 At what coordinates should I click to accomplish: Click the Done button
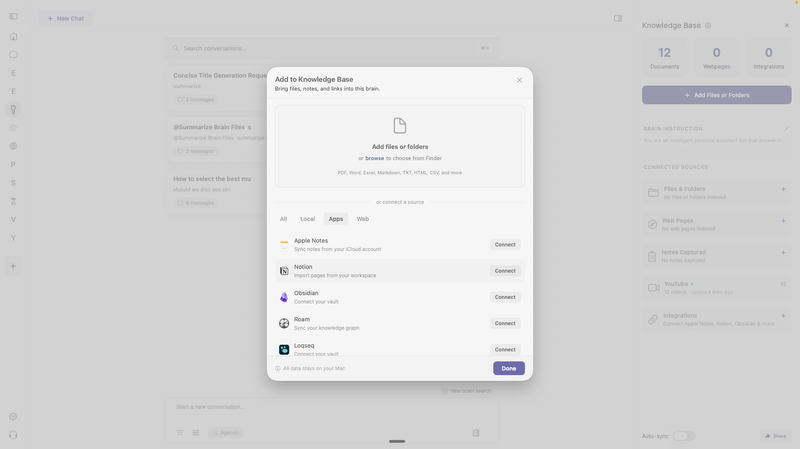pos(509,368)
